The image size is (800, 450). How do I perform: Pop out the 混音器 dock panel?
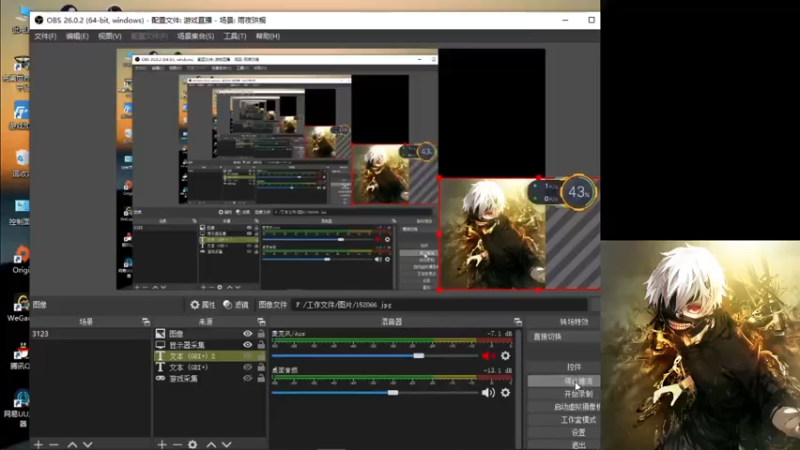(517, 322)
